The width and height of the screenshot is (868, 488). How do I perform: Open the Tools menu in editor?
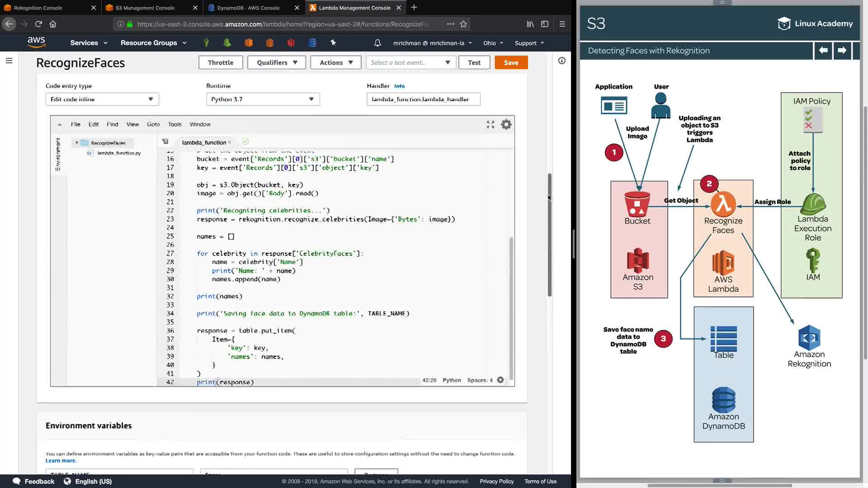[x=175, y=124]
